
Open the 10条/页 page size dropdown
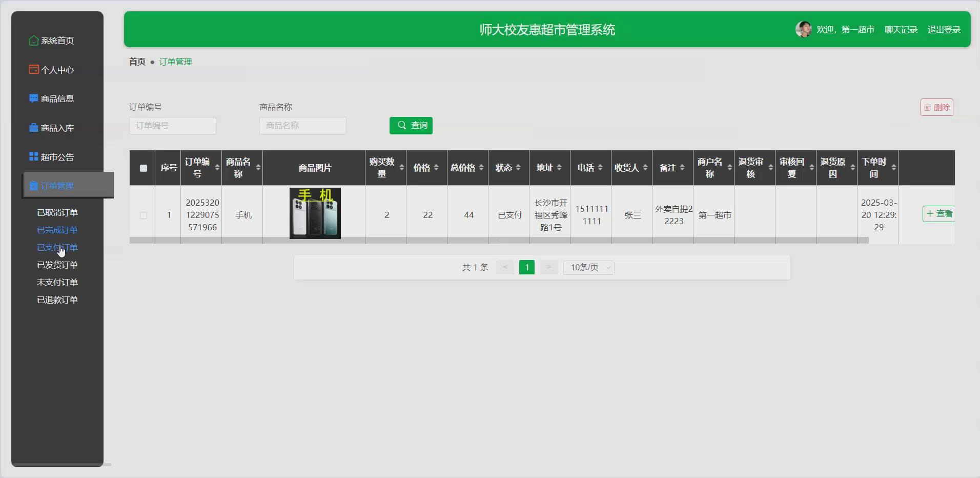pyautogui.click(x=587, y=267)
